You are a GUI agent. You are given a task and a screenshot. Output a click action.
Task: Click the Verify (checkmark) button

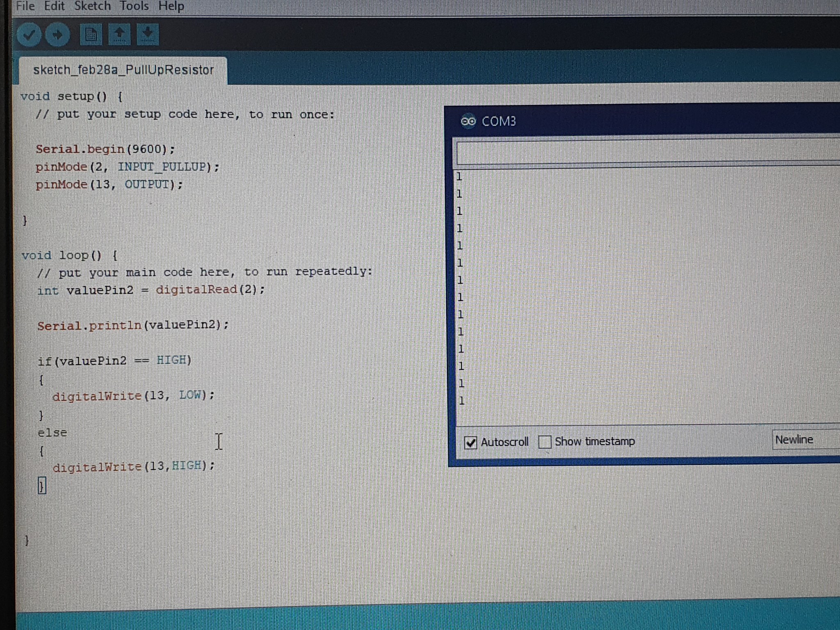pos(30,35)
